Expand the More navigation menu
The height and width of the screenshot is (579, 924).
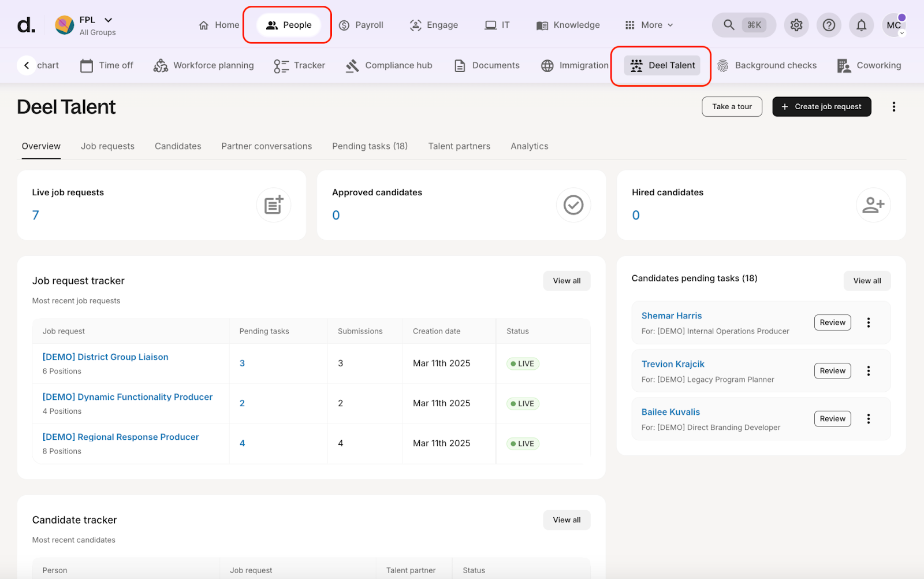pos(649,25)
